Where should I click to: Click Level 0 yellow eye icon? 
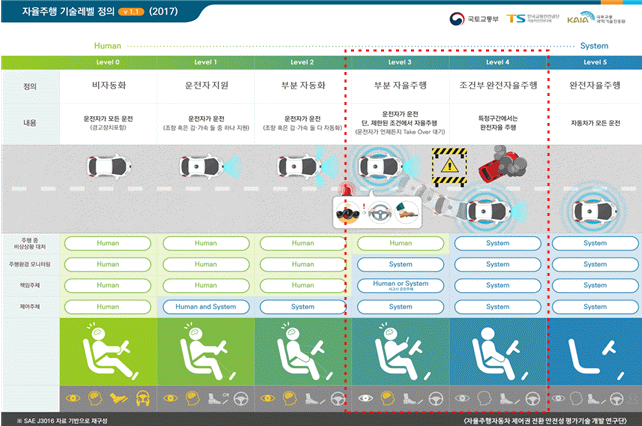pyautogui.click(x=73, y=398)
